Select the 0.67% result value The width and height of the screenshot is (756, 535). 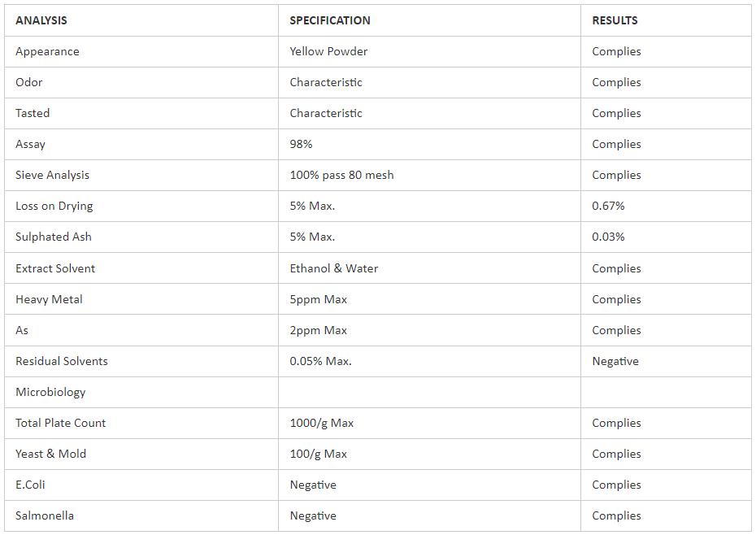(608, 206)
